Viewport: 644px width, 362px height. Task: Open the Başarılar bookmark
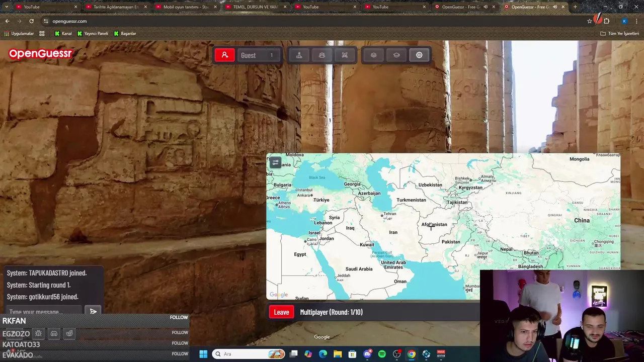pos(125,34)
